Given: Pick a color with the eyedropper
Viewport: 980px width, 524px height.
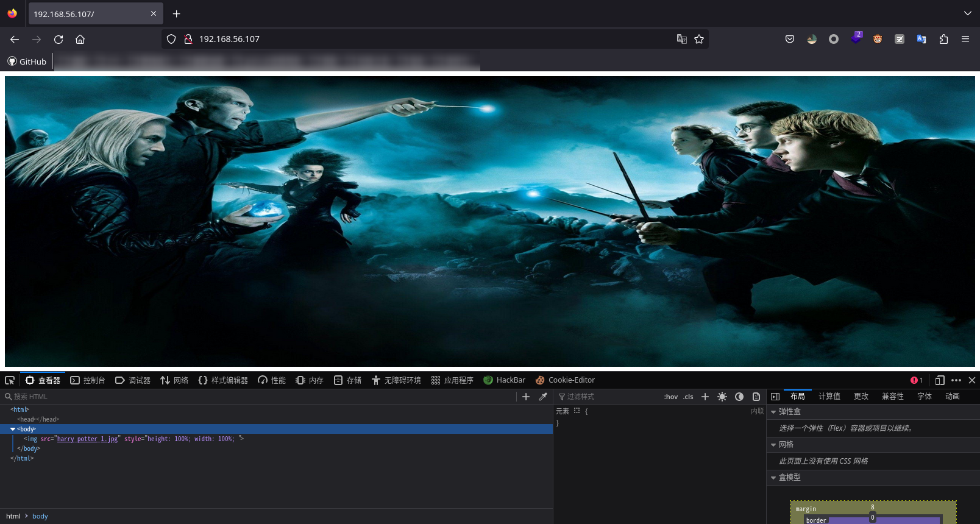Looking at the screenshot, I should 542,397.
